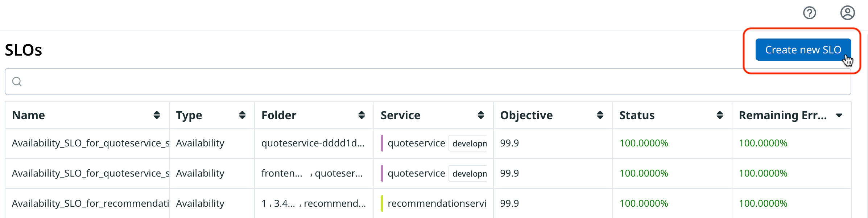Click the Create new SLO button
This screenshot has height=218, width=868.
click(803, 50)
